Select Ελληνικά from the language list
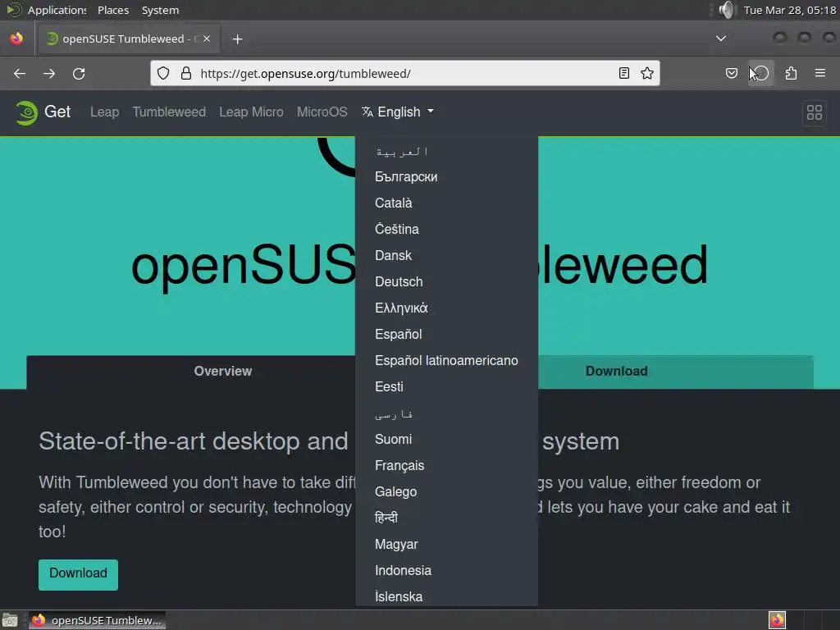 [446, 308]
